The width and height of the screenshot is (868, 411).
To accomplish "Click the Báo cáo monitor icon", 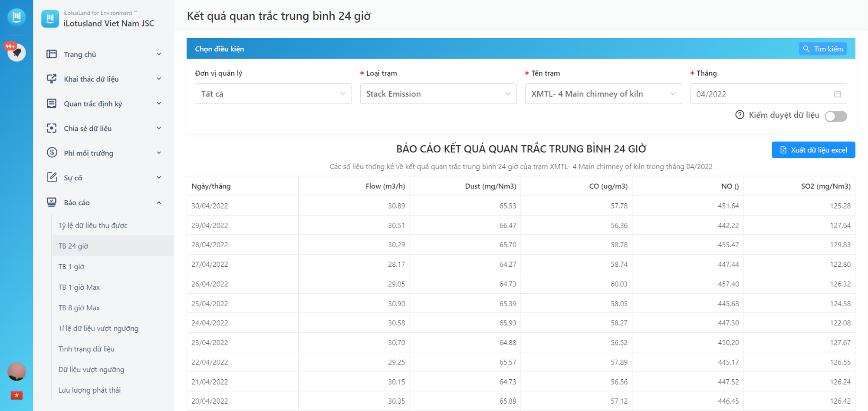I will click(52, 202).
